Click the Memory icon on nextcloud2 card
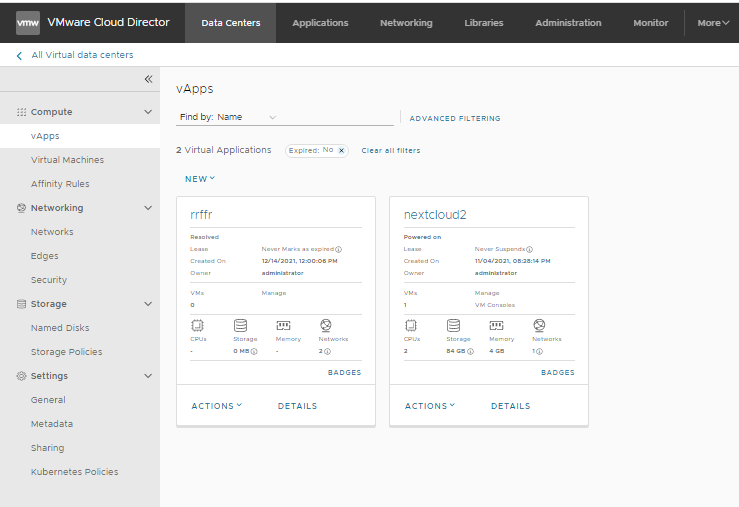This screenshot has width=739, height=507. click(x=496, y=326)
